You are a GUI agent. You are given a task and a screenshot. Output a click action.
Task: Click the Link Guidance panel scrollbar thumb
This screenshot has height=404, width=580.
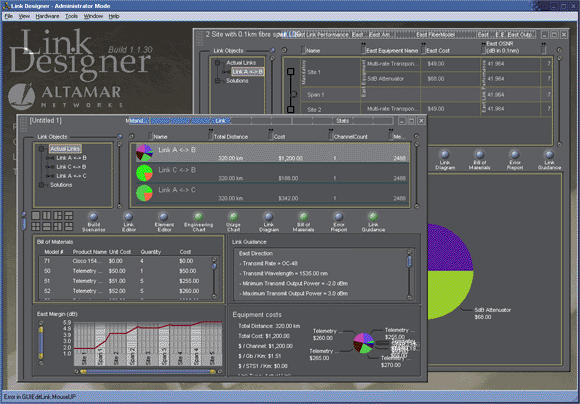pyautogui.click(x=409, y=262)
